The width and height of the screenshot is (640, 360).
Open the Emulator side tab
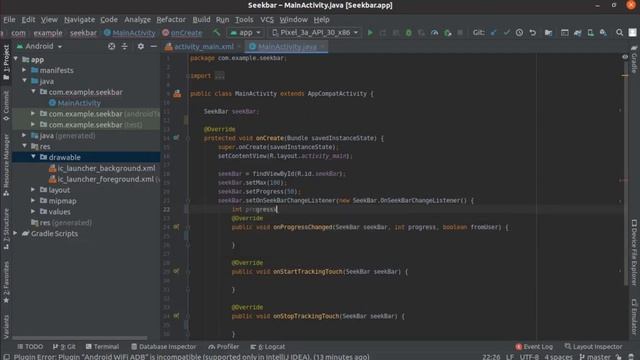634,317
